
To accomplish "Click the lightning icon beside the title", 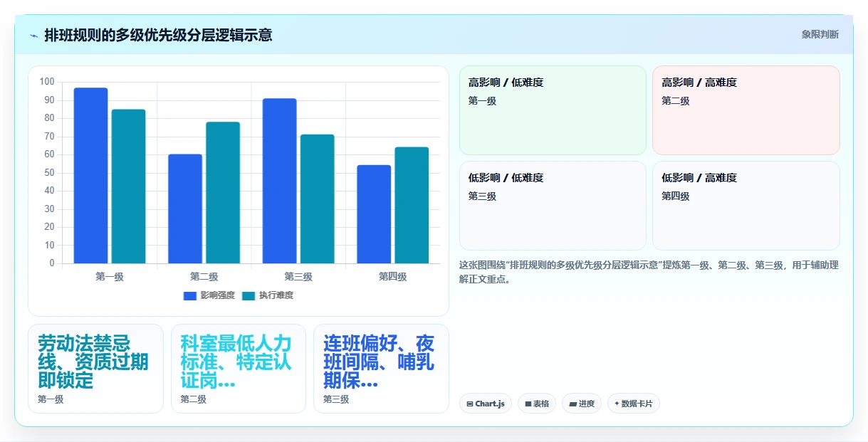I will (33, 35).
